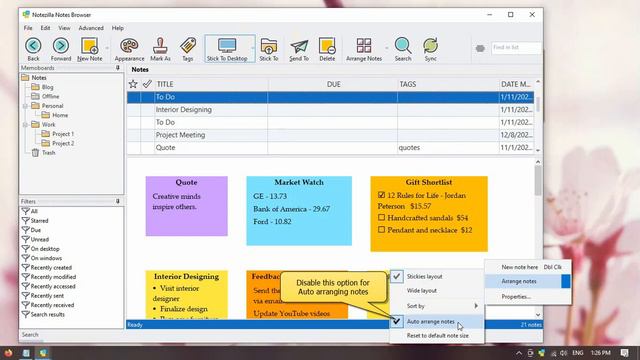Check the Handcrafted sandals item
Screen dimensions: 640x360
point(381,218)
